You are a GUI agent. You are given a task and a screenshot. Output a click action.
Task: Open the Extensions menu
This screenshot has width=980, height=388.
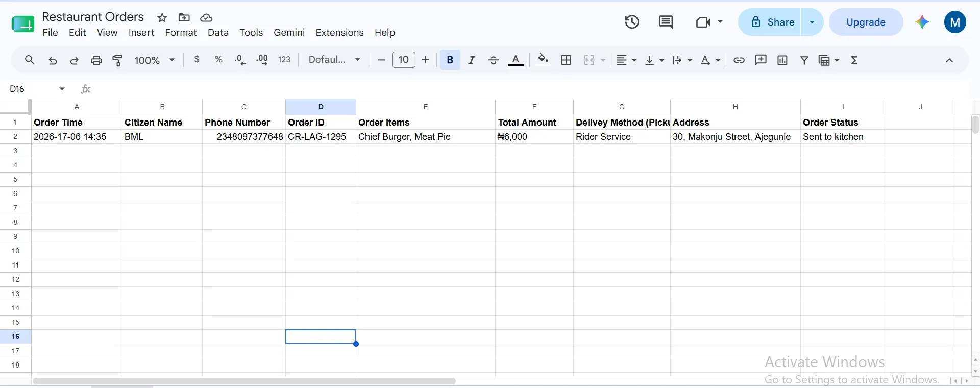pos(339,32)
